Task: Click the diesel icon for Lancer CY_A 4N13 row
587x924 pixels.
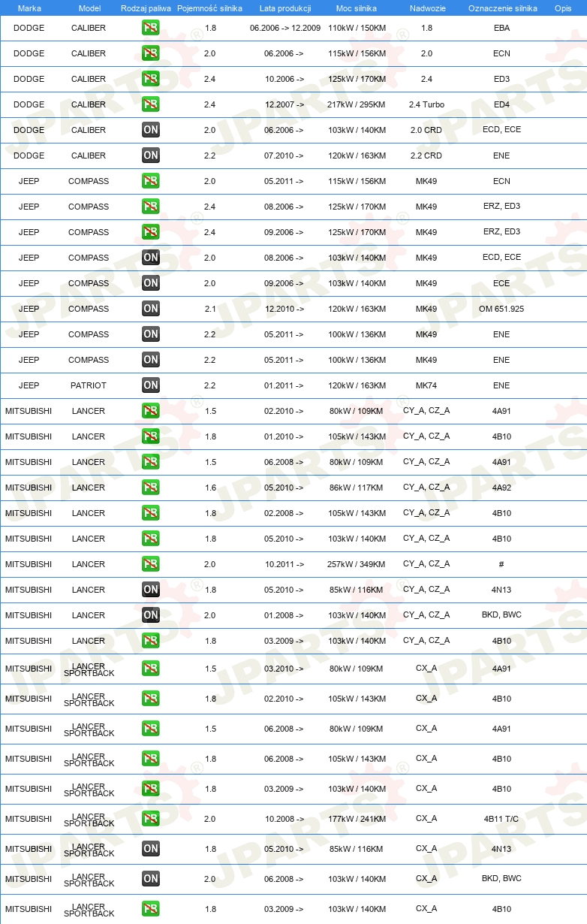Action: tap(151, 590)
